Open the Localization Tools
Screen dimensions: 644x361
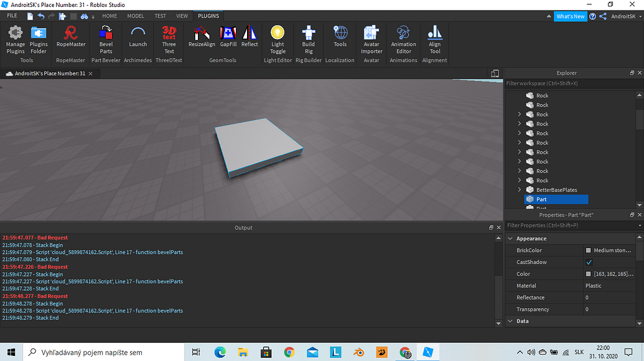340,37
